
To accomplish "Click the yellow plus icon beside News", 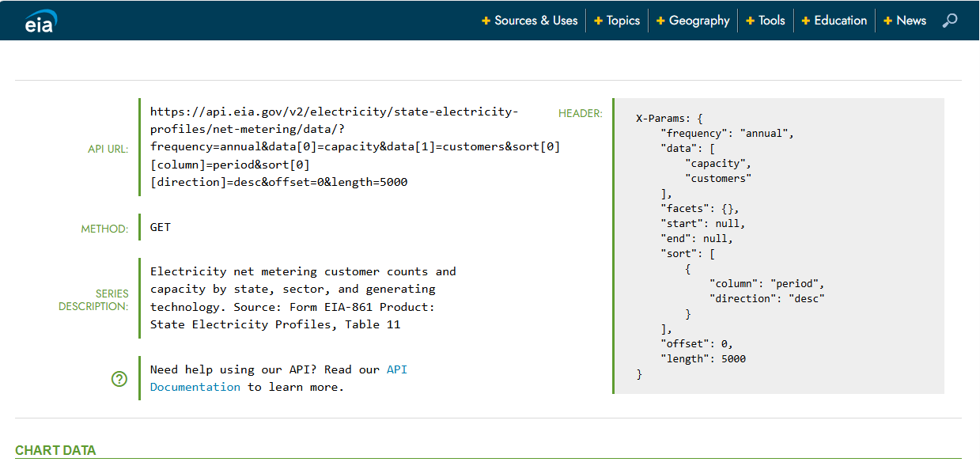I will 887,21.
